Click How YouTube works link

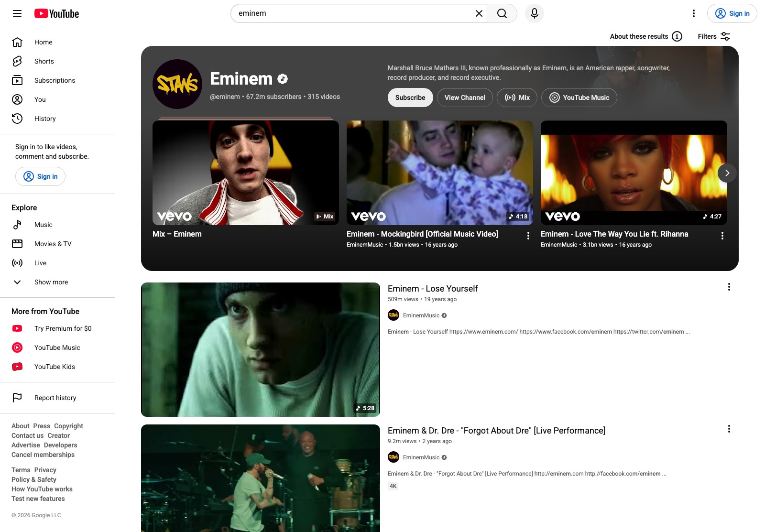pos(42,489)
